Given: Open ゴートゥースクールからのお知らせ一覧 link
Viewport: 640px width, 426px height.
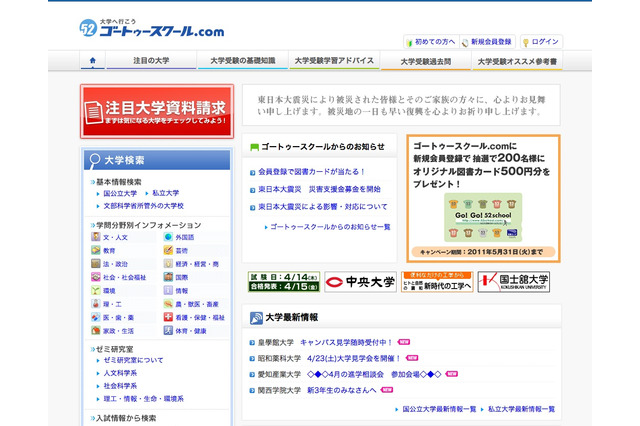Looking at the screenshot, I should point(330,227).
